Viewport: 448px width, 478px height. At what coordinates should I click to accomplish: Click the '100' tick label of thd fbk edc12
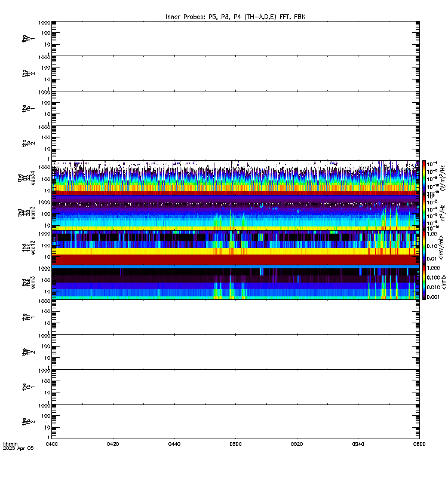46,246
